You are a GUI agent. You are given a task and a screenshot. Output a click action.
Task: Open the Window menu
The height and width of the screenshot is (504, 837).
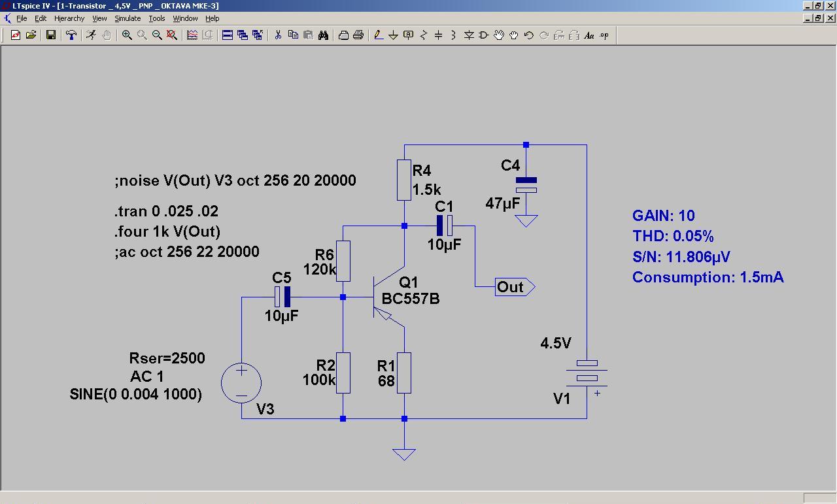(185, 18)
